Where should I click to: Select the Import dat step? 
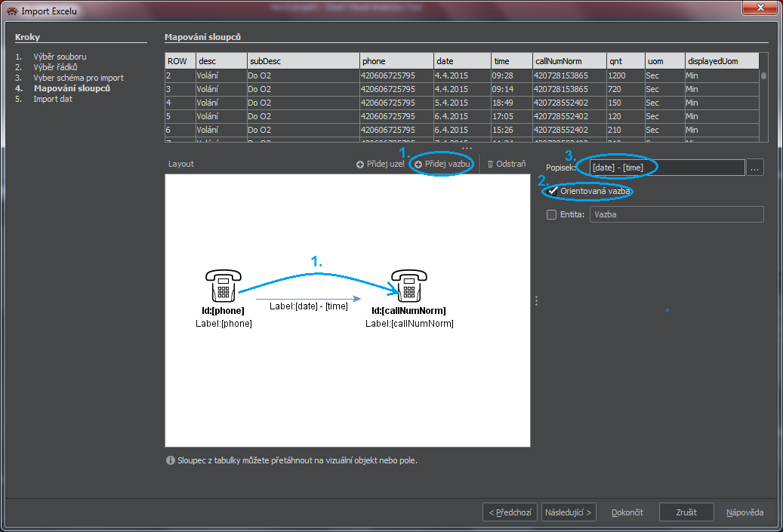53,99
